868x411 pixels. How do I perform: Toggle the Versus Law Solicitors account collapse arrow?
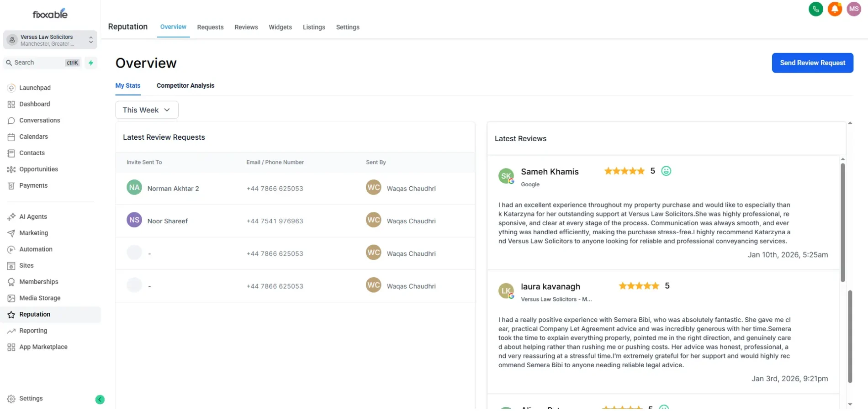(91, 37)
